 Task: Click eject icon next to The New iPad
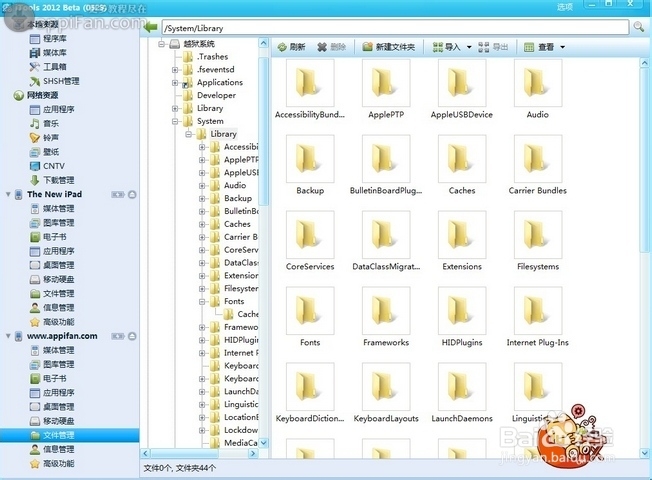click(x=132, y=194)
